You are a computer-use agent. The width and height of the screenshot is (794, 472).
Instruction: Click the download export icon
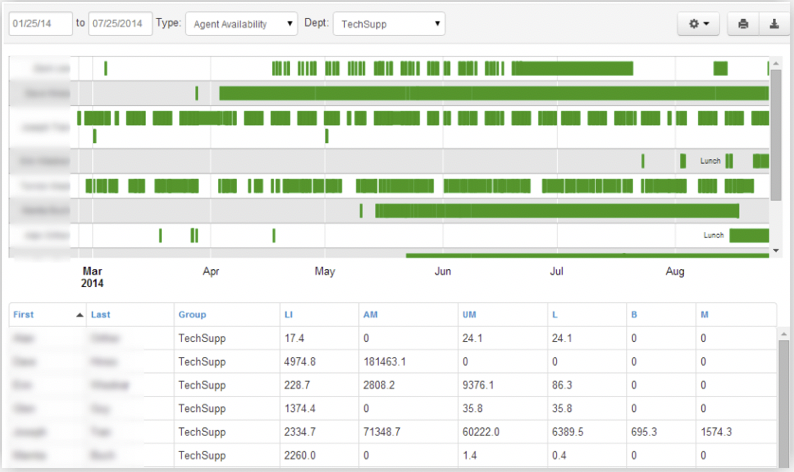[x=774, y=24]
